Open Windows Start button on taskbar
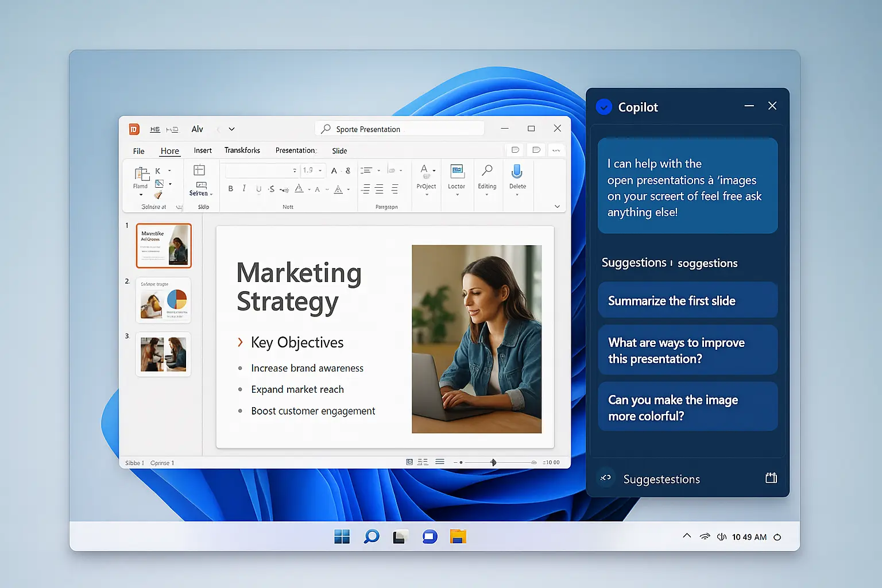Screen dimensions: 882x588 (342, 537)
